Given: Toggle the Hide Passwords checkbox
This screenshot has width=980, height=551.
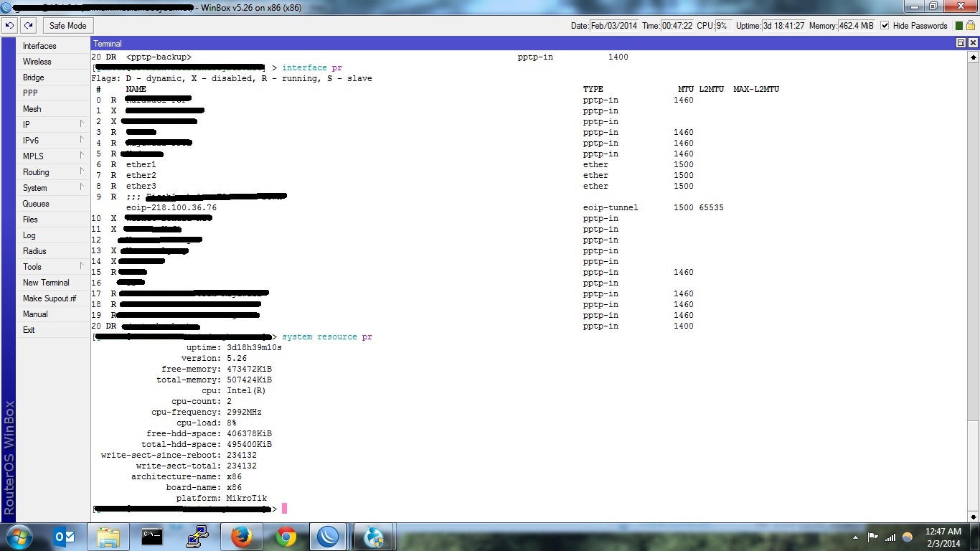Looking at the screenshot, I should click(x=885, y=25).
